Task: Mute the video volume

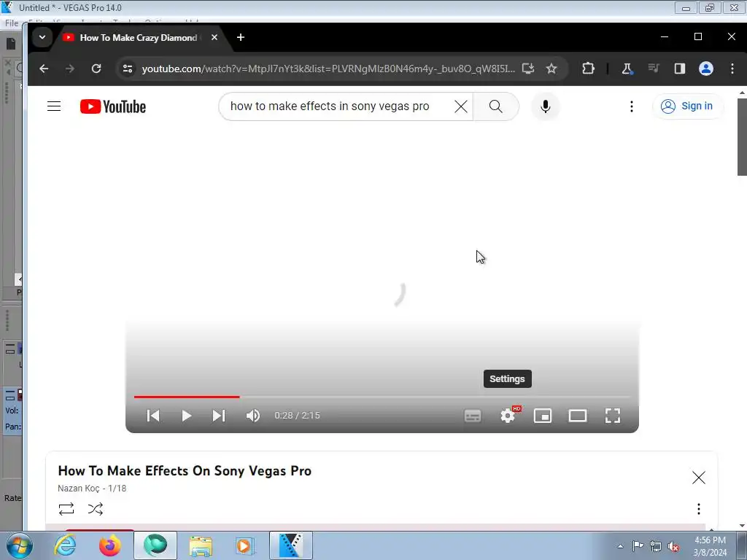Action: coord(253,416)
